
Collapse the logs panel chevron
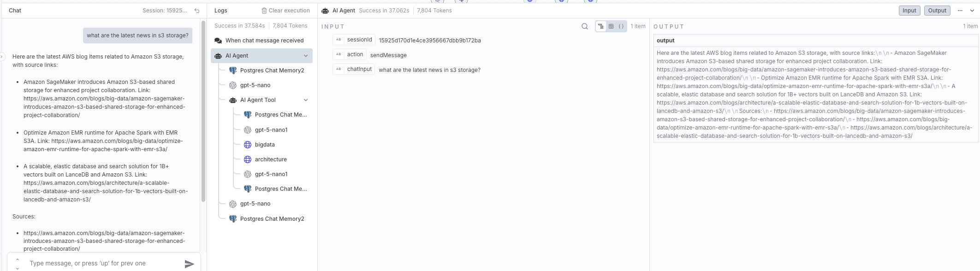pos(972,11)
